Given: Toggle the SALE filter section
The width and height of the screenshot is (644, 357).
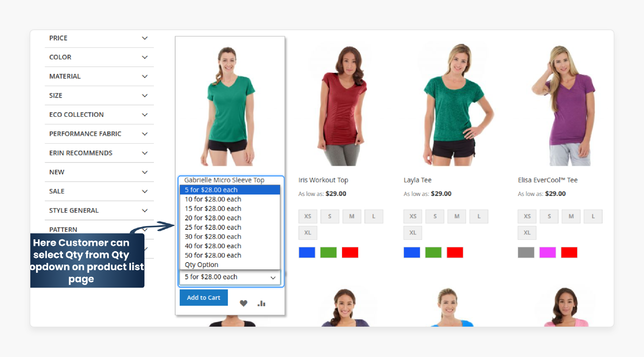Looking at the screenshot, I should [99, 192].
